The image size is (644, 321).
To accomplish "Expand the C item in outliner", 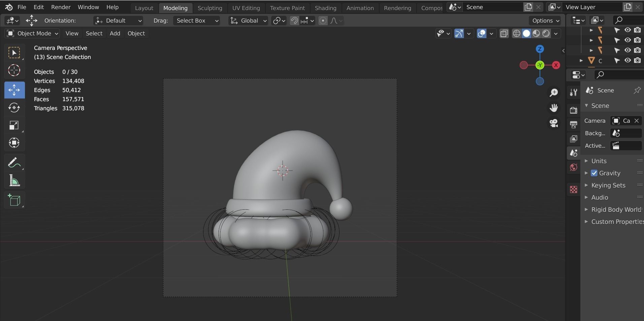I will pyautogui.click(x=581, y=61).
